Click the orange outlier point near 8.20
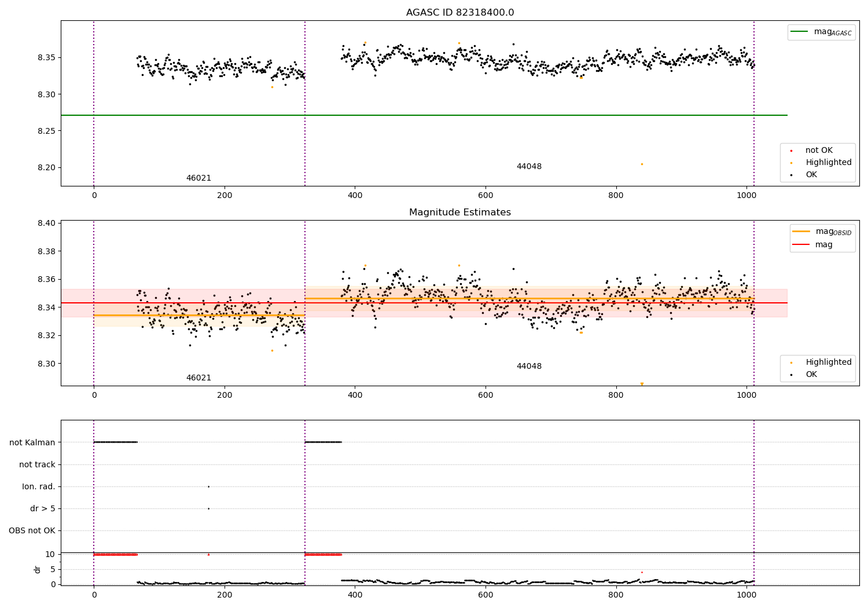The height and width of the screenshot is (608, 868). 642,164
